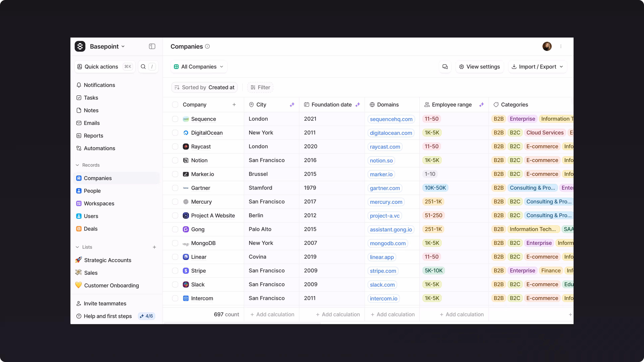This screenshot has height=362, width=644.
Task: Click the Basepoint logo icon
Action: pyautogui.click(x=80, y=46)
